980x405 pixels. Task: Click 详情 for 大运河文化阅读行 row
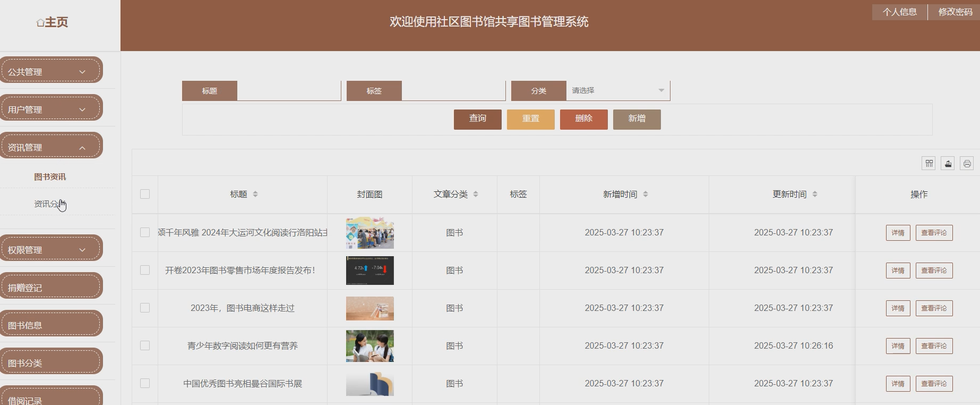pyautogui.click(x=898, y=233)
